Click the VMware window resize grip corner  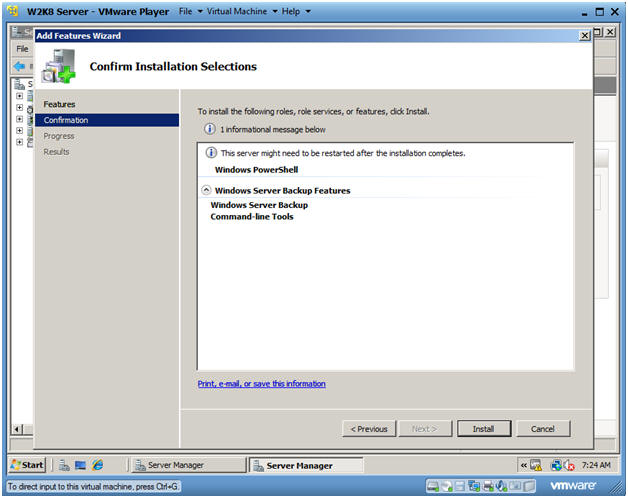pyautogui.click(x=615, y=487)
